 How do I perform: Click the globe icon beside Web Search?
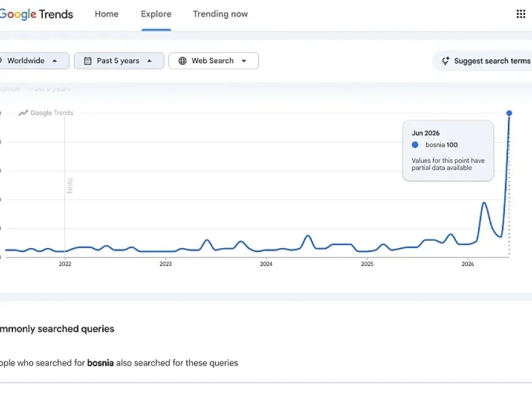(182, 61)
